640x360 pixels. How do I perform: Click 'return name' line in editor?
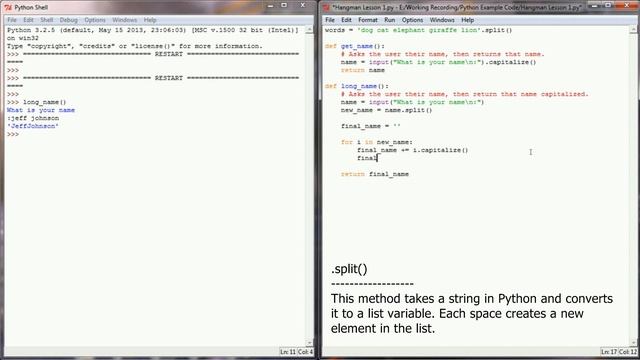[363, 70]
